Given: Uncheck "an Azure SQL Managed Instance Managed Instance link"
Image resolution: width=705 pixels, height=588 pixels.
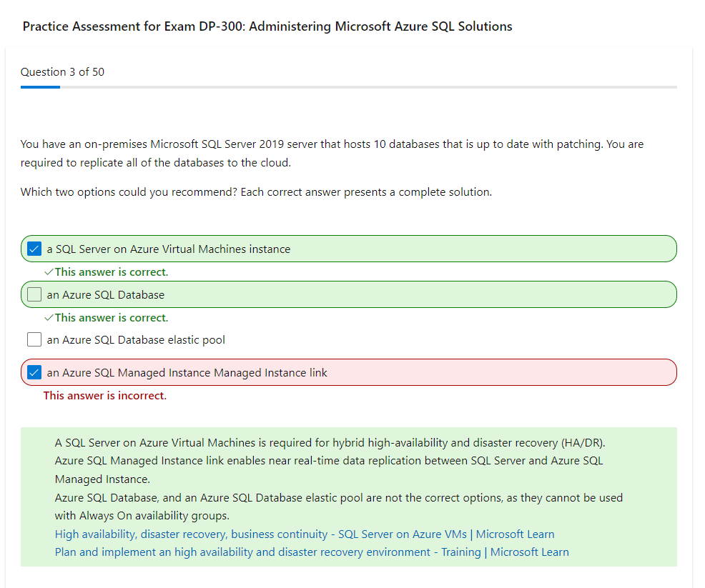Looking at the screenshot, I should tap(34, 372).
